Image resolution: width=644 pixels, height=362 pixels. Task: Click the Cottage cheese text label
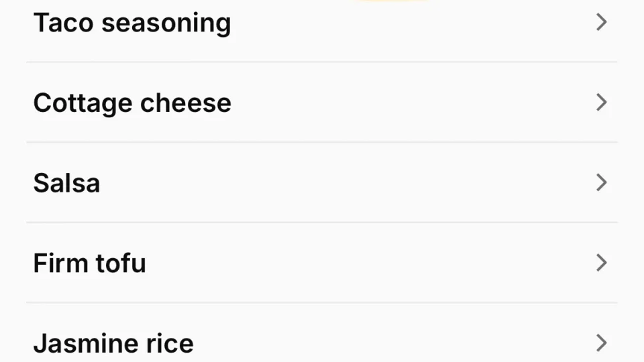pos(132,103)
